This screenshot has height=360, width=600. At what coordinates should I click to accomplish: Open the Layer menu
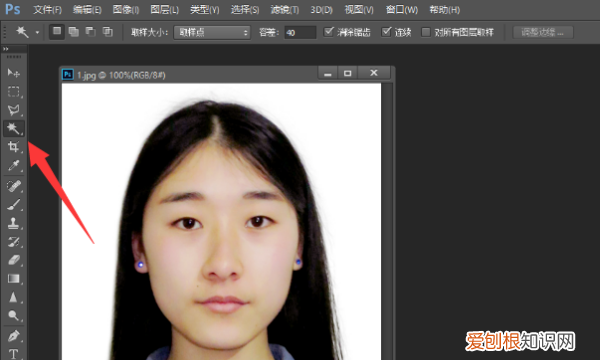(x=165, y=10)
